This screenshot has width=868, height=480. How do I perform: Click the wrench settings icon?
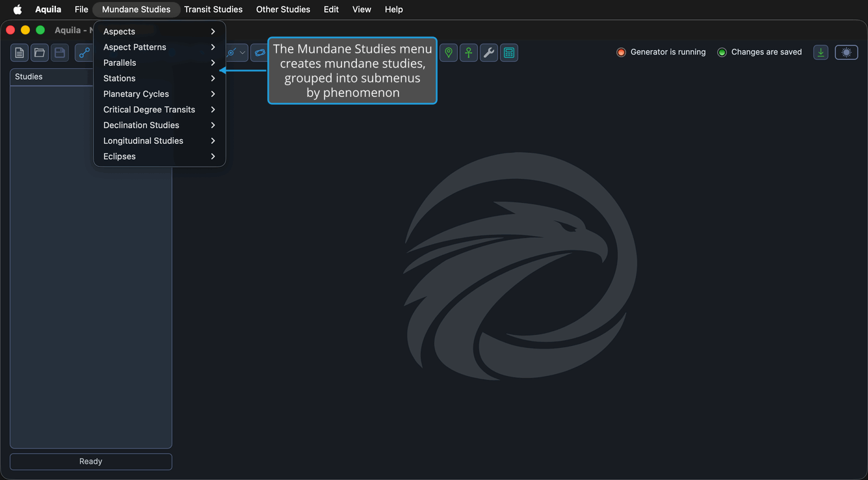tap(489, 53)
